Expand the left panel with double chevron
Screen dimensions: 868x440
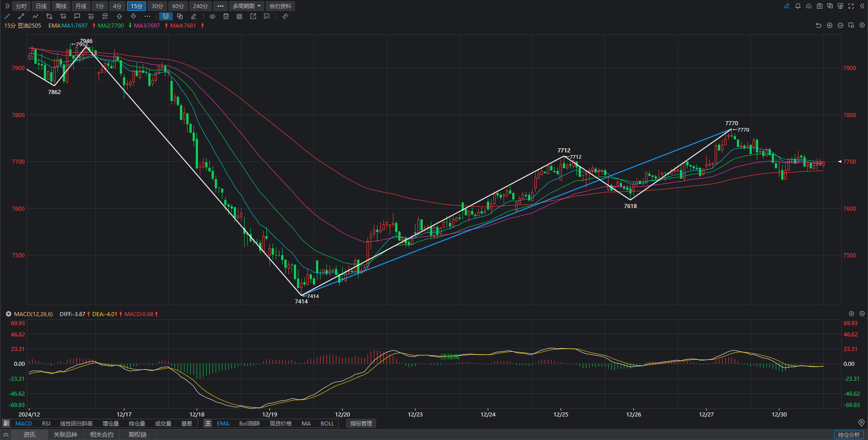(7, 6)
